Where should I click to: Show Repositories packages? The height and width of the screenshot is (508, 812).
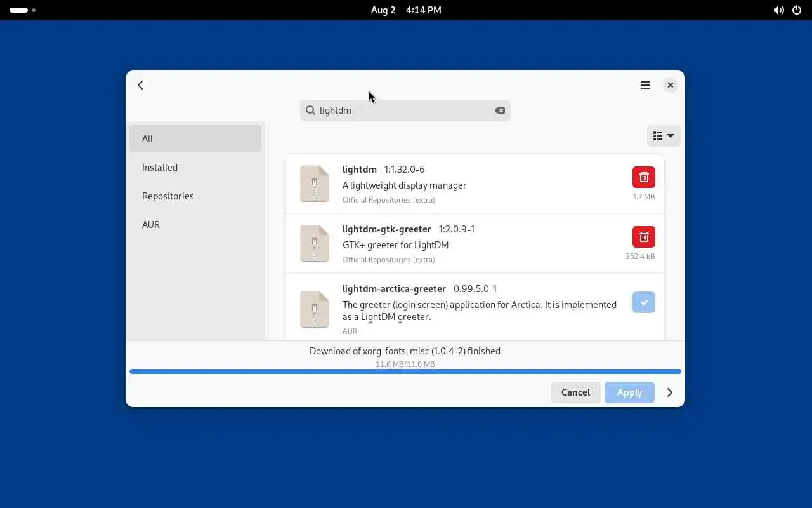195,196
